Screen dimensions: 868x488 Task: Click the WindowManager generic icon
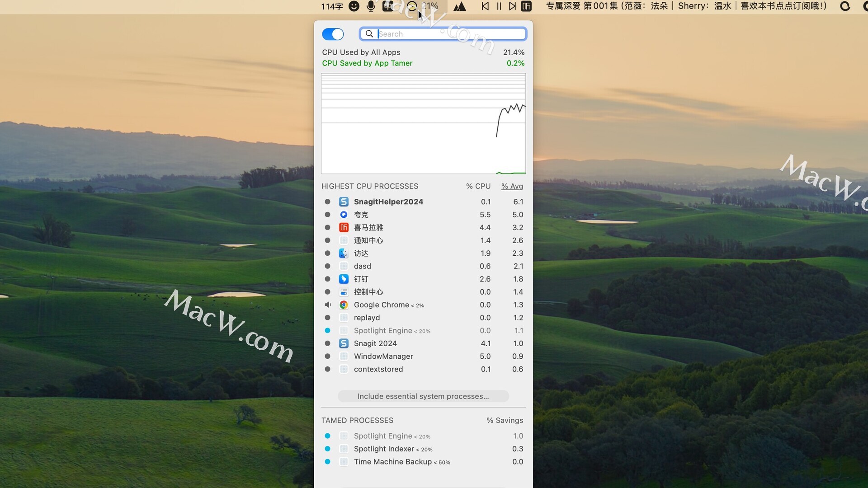pyautogui.click(x=344, y=356)
